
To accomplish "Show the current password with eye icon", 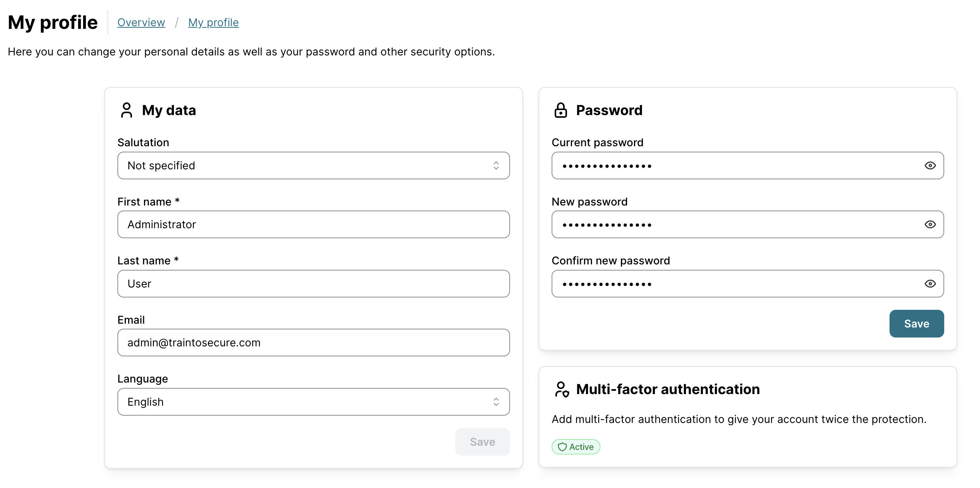I will point(930,165).
